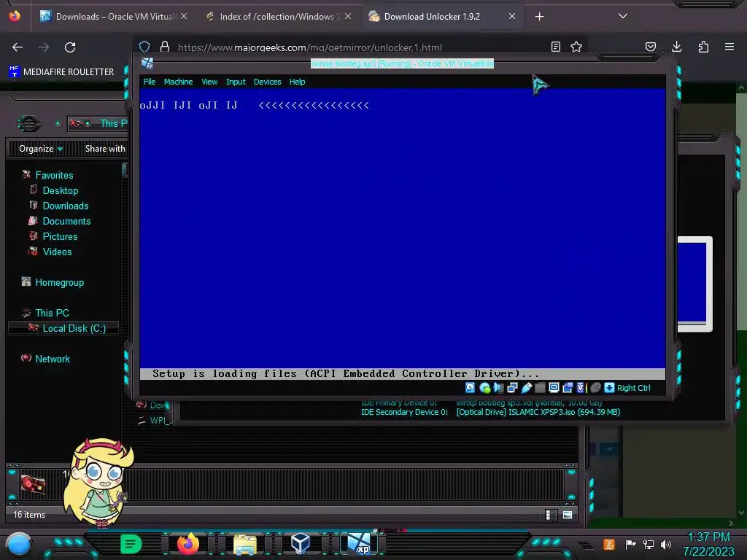This screenshot has height=560, width=747.
Task: Switch Explorer to details view icon
Action: pos(551,515)
